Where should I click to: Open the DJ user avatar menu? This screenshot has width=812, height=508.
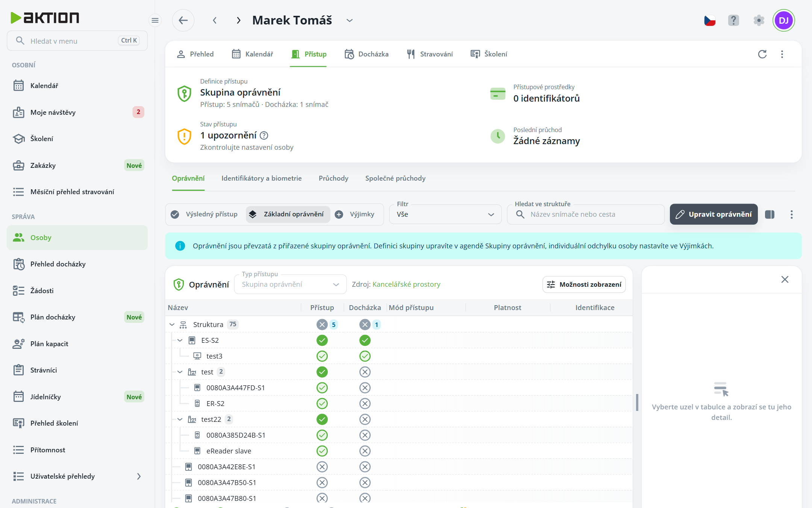pos(783,20)
